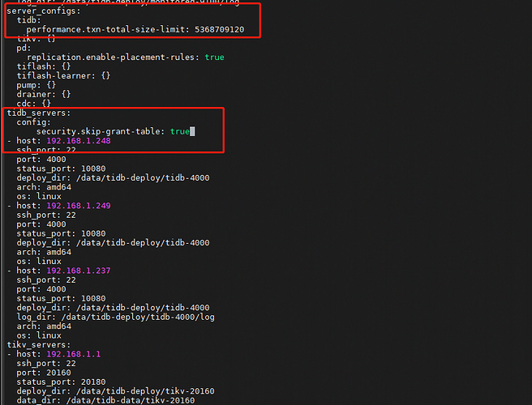The height and width of the screenshot is (405, 532).
Task: Click arch: amd64 under host 192.168.1.237
Action: pyautogui.click(x=44, y=326)
